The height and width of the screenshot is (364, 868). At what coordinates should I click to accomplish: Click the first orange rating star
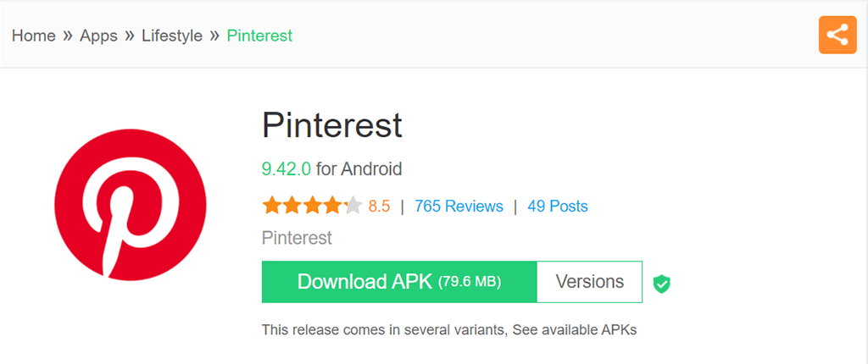coord(271,206)
